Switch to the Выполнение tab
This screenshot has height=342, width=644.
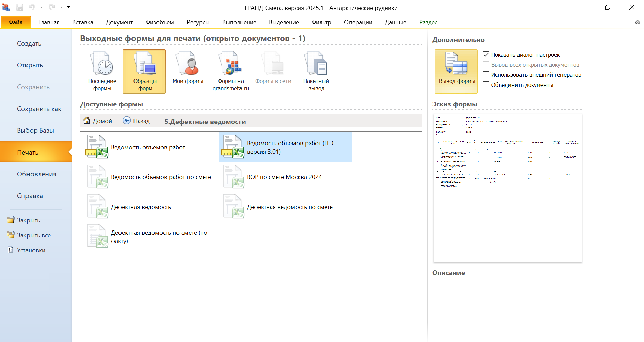point(239,22)
